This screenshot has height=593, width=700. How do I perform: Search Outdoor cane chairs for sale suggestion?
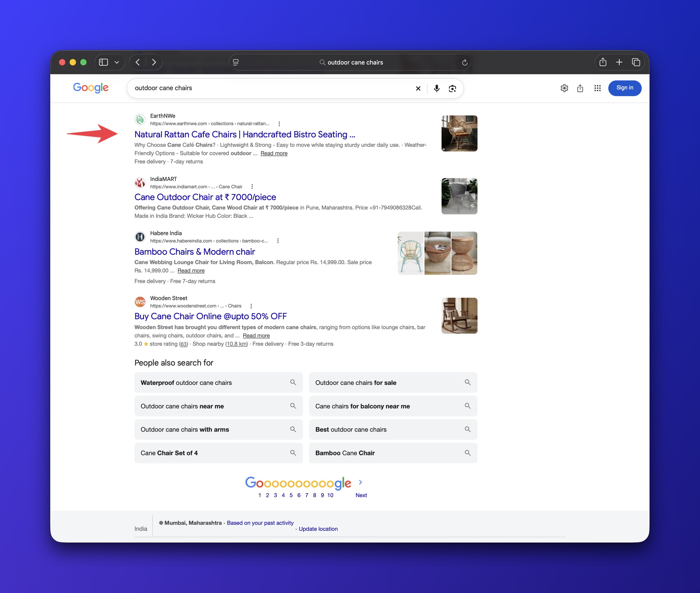pyautogui.click(x=393, y=383)
